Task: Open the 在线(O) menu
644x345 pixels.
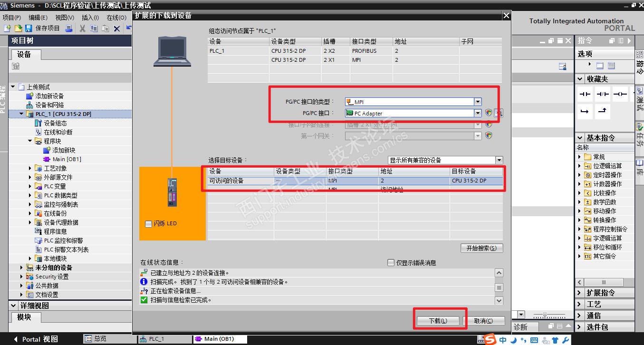Action: point(116,18)
